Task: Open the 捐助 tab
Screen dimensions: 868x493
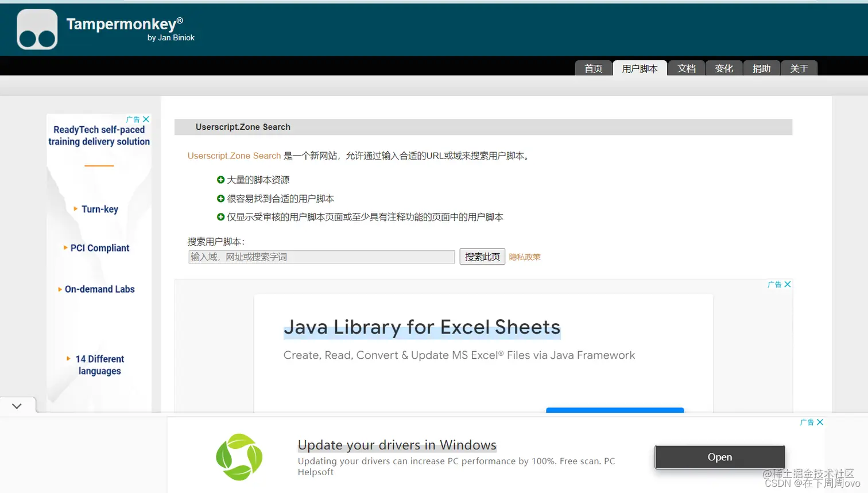Action: [x=761, y=68]
